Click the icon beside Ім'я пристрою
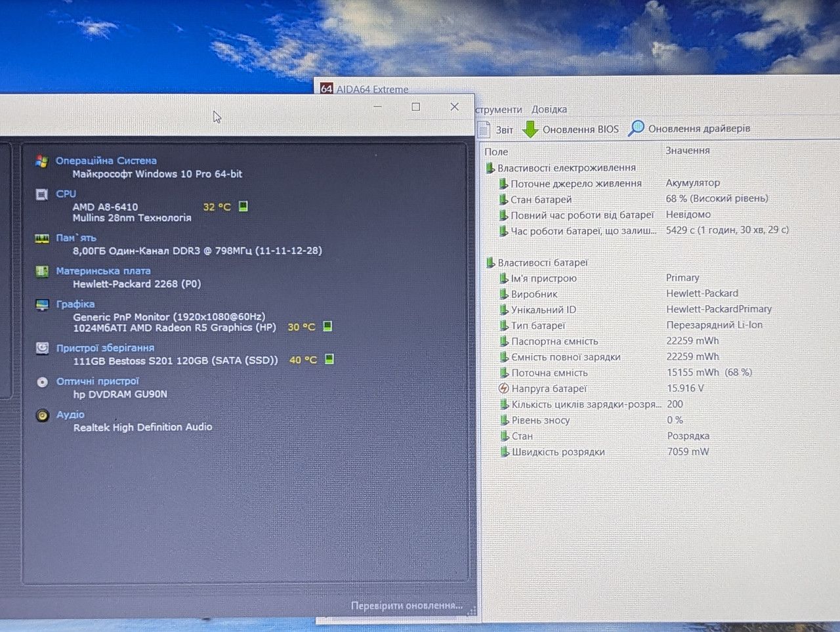 (x=503, y=278)
